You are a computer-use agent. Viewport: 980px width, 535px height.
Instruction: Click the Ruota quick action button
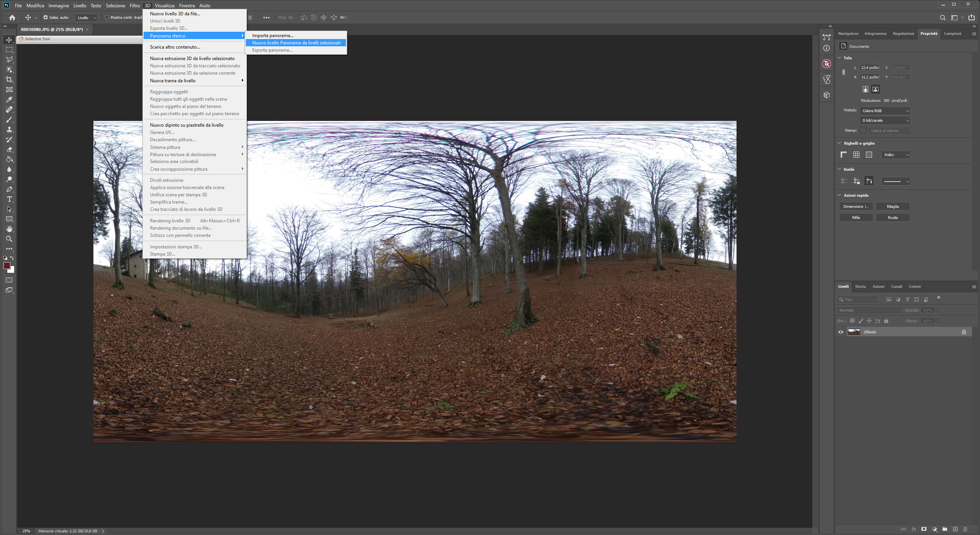click(892, 218)
